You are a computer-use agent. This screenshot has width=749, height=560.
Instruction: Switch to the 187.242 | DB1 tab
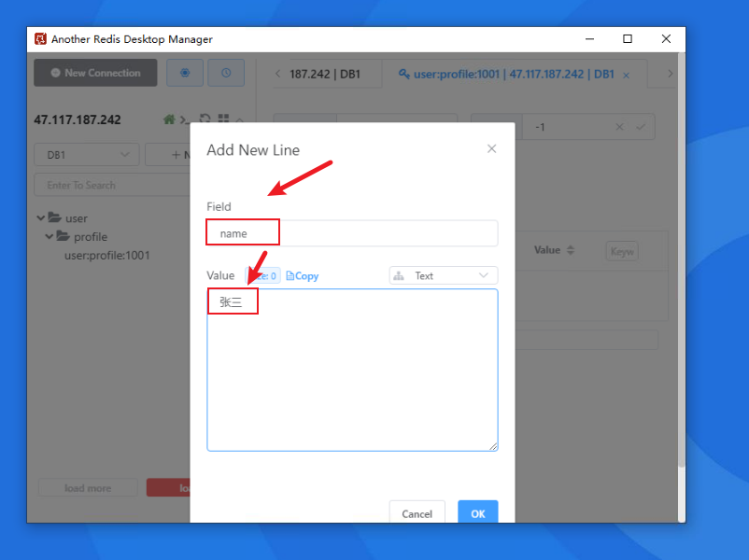[325, 74]
